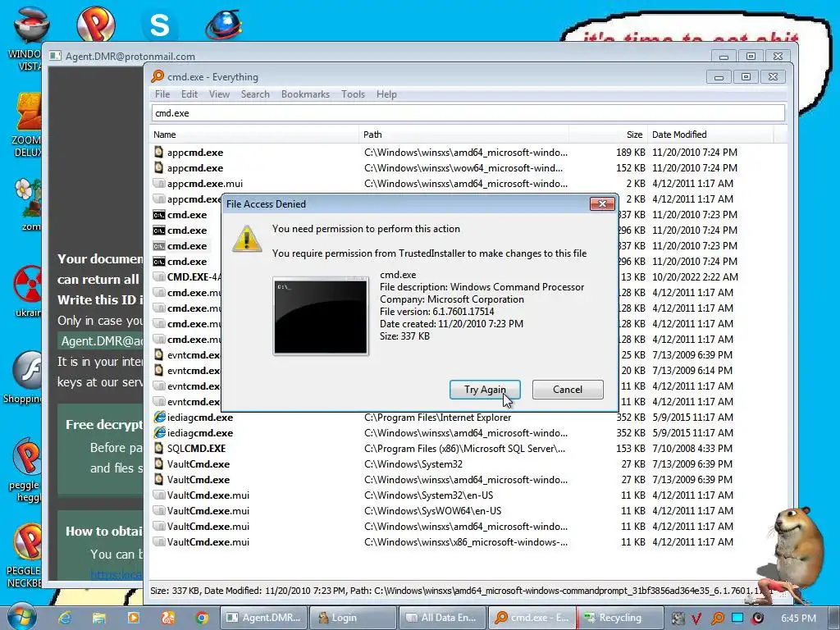The height and width of the screenshot is (630, 840).
Task: Sort results by Date Modified column header
Action: coord(710,135)
